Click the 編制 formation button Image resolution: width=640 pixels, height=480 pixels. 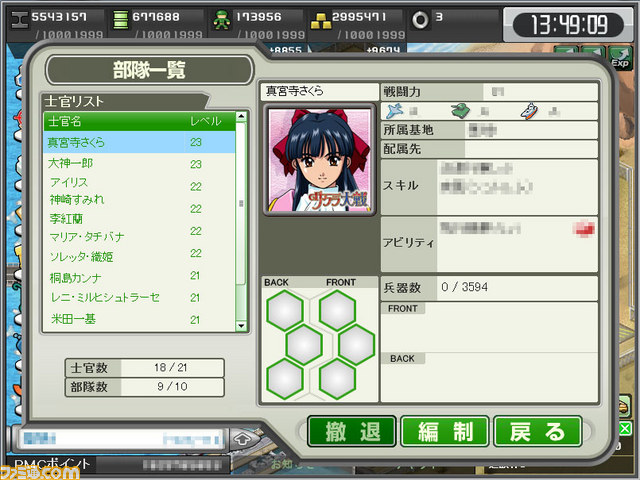click(x=445, y=431)
